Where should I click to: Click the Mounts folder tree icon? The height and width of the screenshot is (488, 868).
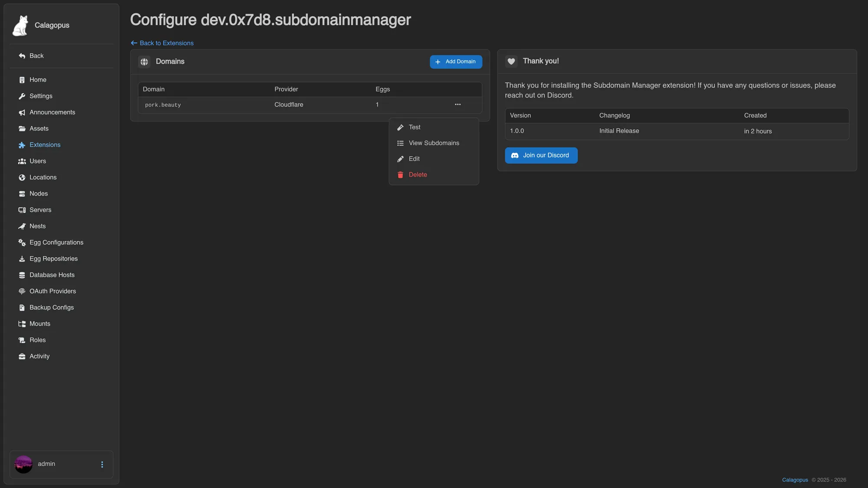pyautogui.click(x=22, y=324)
